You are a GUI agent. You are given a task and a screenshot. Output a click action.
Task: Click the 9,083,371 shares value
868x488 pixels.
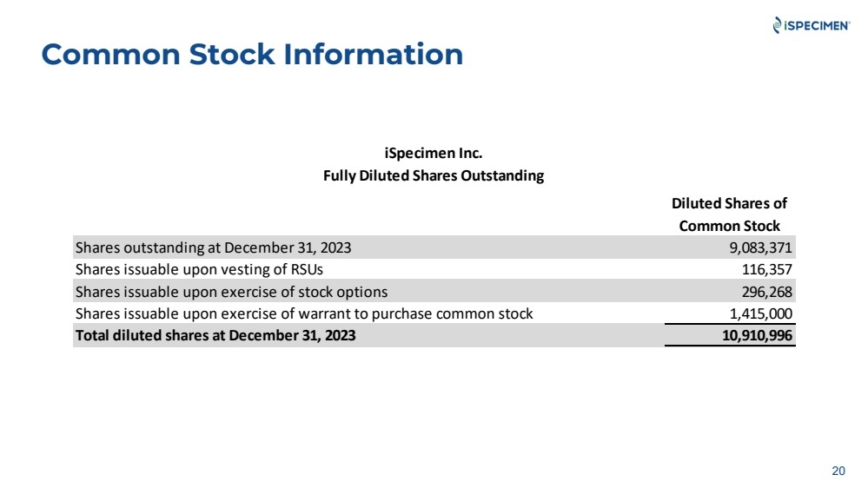click(x=760, y=247)
